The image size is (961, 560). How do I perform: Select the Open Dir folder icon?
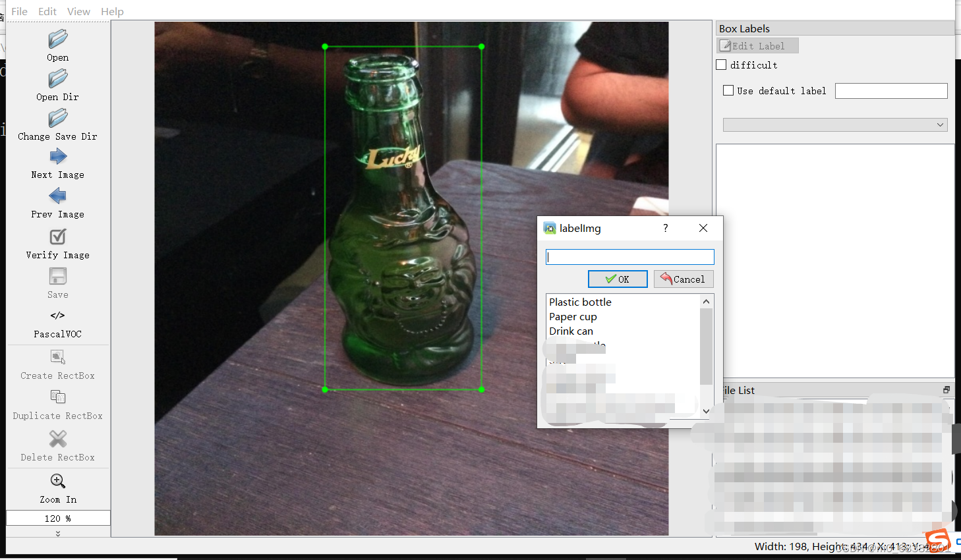[x=58, y=78]
